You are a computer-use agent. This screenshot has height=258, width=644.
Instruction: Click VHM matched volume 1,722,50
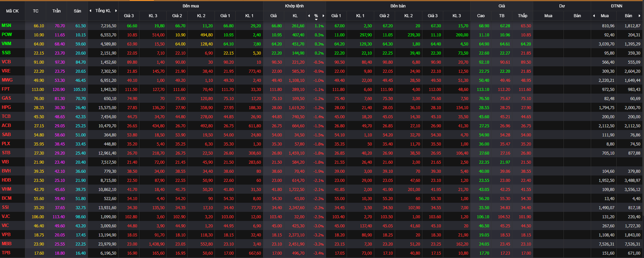coord(296,190)
